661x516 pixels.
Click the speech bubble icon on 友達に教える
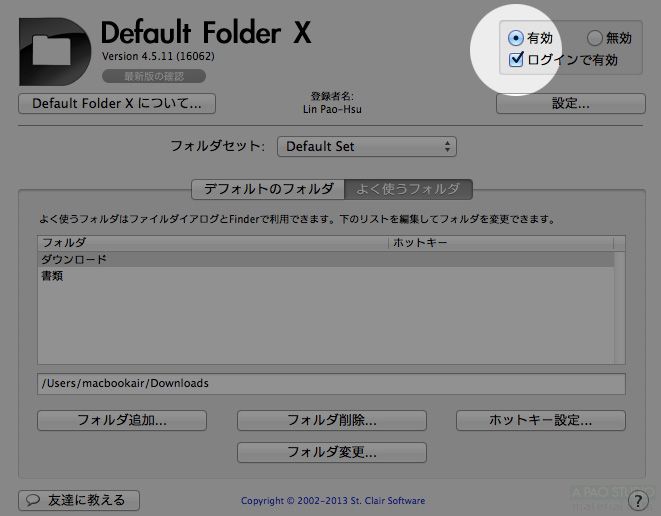pyautogui.click(x=33, y=500)
